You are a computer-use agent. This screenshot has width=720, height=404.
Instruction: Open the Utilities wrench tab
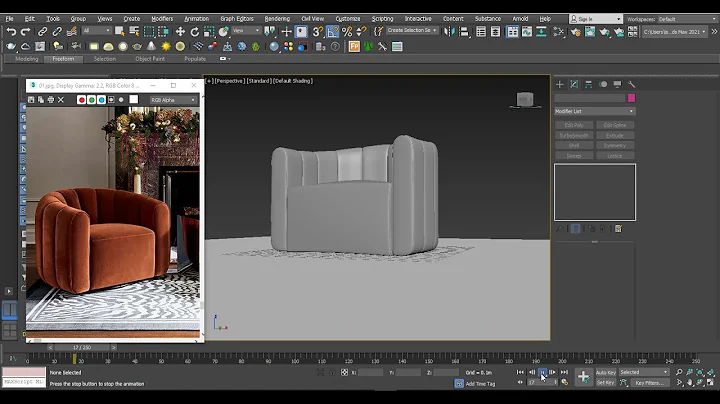[632, 84]
